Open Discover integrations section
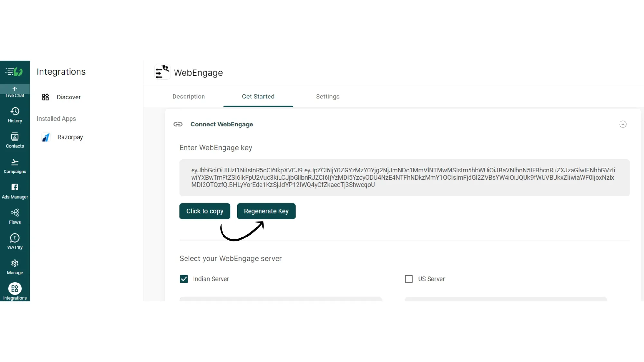 point(69,97)
